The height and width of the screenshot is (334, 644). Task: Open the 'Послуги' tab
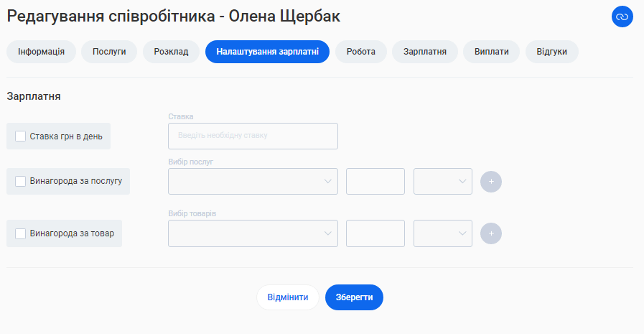tap(109, 52)
